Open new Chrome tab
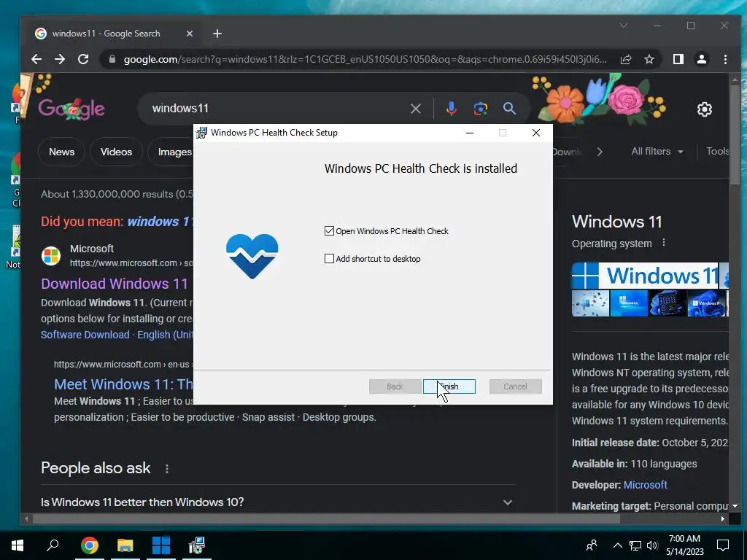 coord(217,34)
